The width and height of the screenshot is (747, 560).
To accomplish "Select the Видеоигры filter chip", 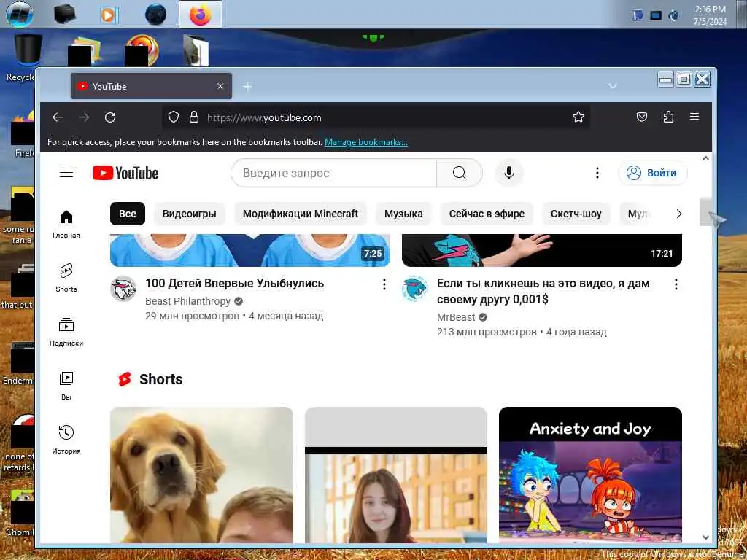I will (x=189, y=214).
